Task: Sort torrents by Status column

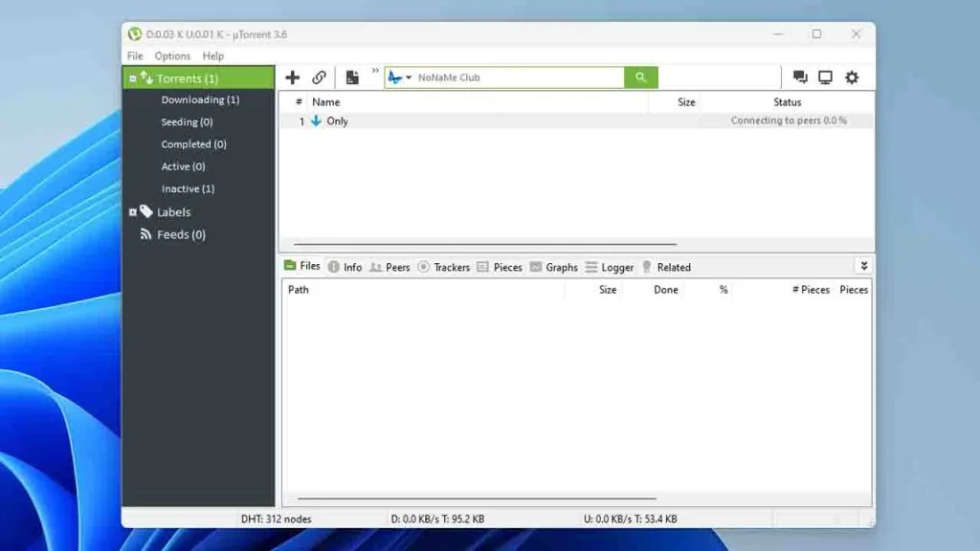Action: [787, 101]
